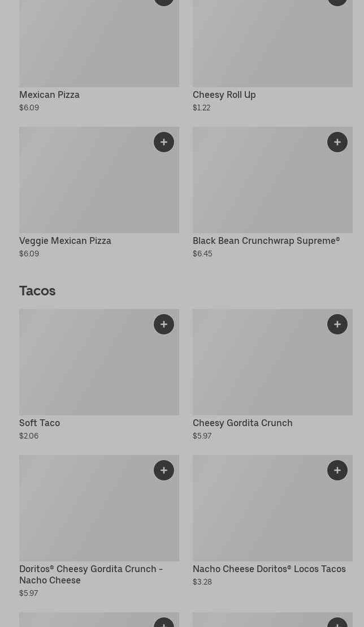Open the Cheesy Roll Up item name
This screenshot has height=627, width=364.
click(x=224, y=95)
